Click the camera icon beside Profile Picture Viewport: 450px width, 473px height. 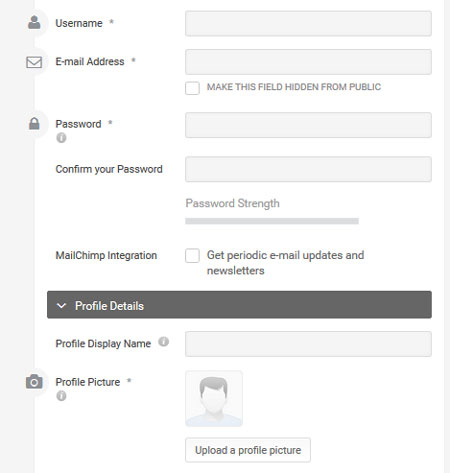pos(34,382)
